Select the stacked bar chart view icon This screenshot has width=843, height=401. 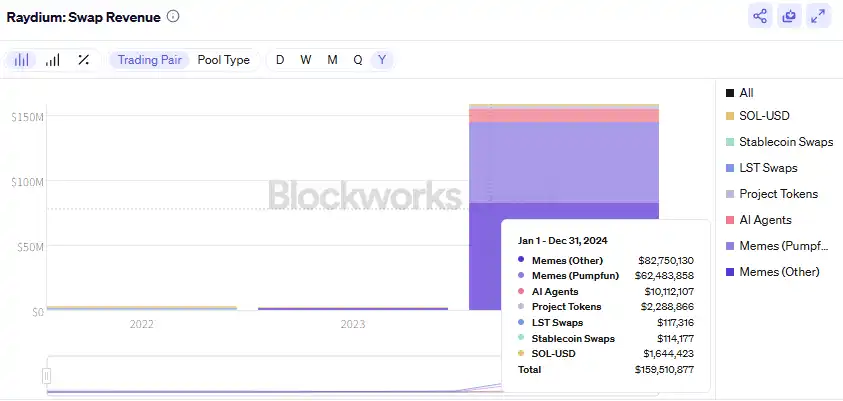click(21, 60)
